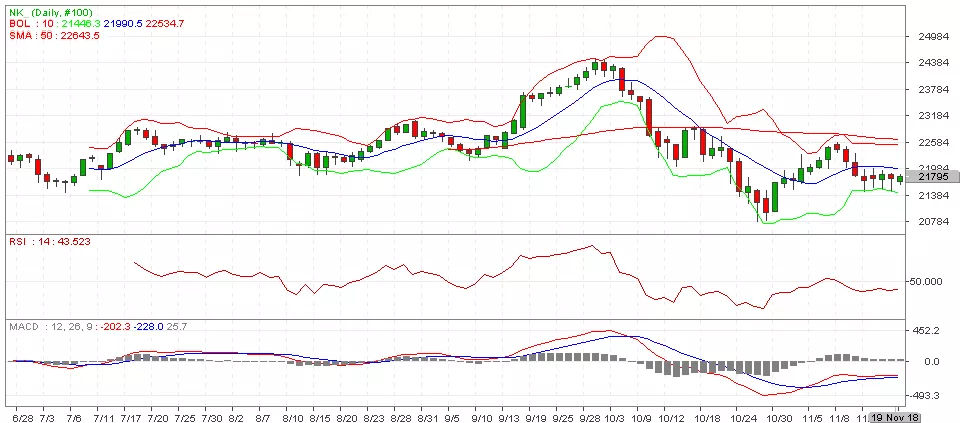Click the 23184 price axis label
Screen dimensions: 960x423
934,116
